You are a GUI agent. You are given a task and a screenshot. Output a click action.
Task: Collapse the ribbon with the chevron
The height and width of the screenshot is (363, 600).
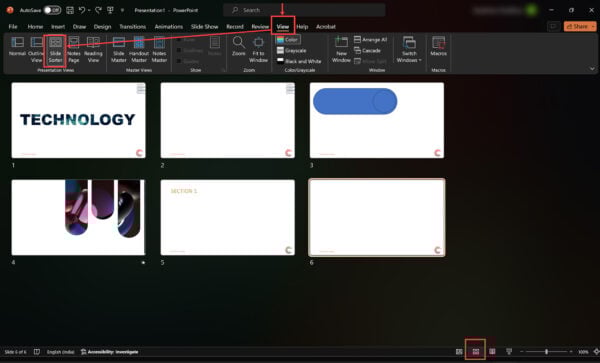coord(592,69)
